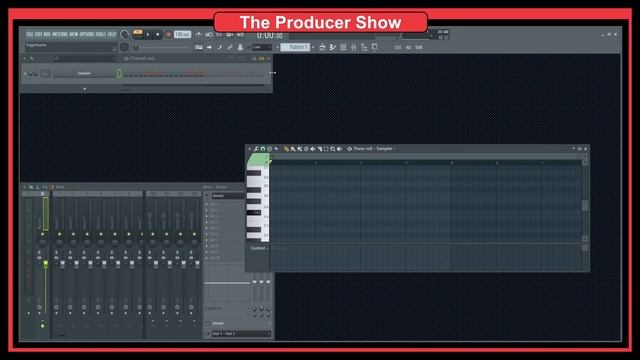Mute the Sampler channel in channel rack
The height and width of the screenshot is (360, 640).
point(25,74)
